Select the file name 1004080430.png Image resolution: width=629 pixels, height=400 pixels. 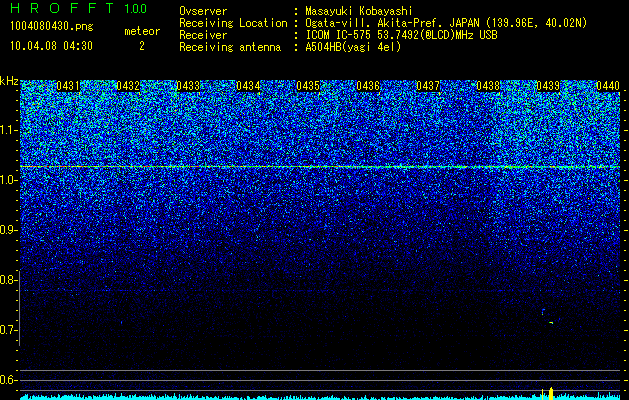pos(52,26)
